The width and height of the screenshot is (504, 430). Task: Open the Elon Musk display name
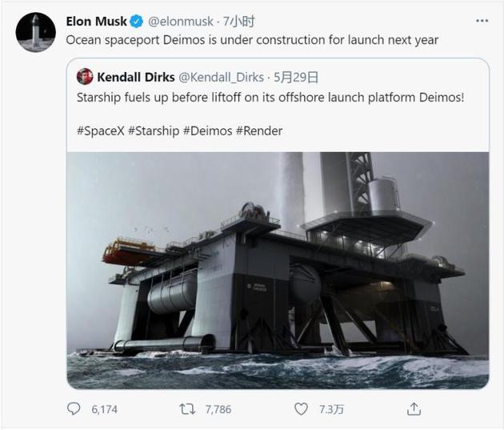(97, 22)
